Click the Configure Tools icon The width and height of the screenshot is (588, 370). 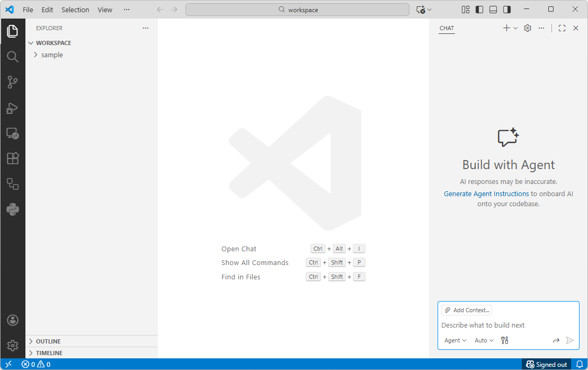tap(504, 340)
